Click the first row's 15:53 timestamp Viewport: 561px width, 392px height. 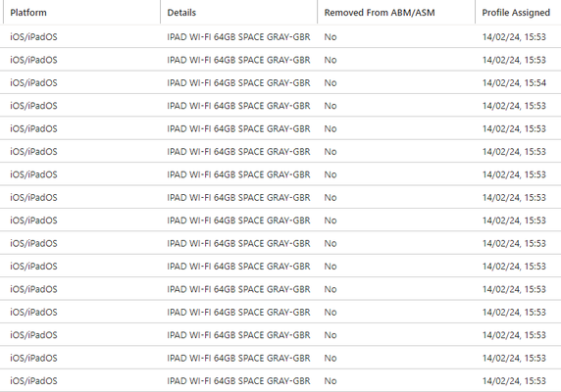coord(514,37)
